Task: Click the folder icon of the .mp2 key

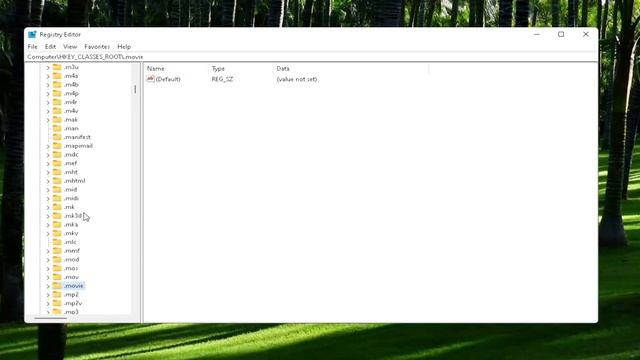Action: click(x=57, y=294)
